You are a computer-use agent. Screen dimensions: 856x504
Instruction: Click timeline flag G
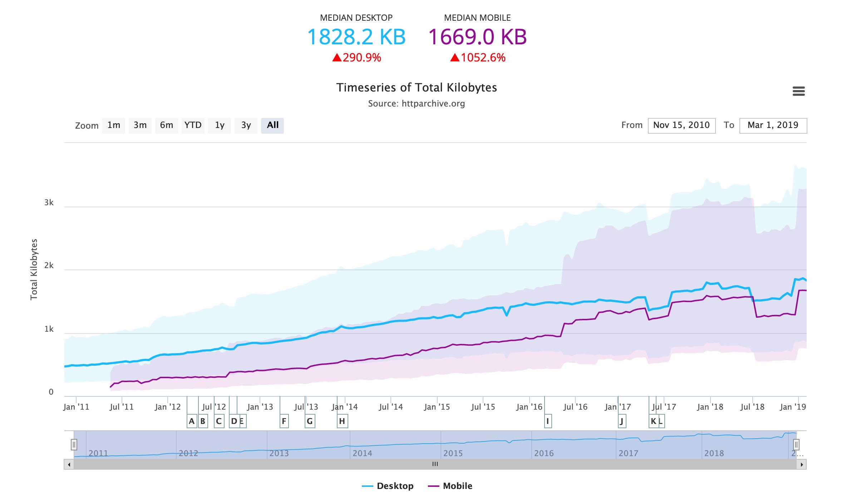[x=310, y=421]
